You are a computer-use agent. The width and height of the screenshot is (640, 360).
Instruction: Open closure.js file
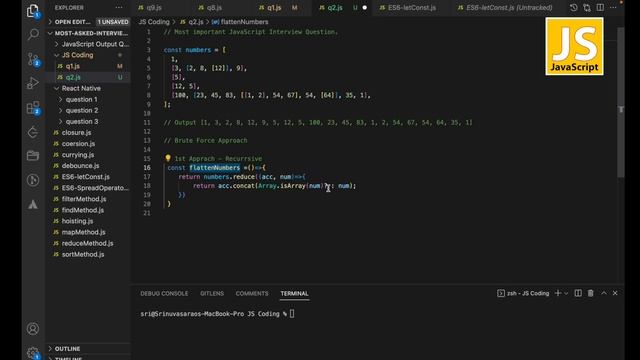point(76,133)
